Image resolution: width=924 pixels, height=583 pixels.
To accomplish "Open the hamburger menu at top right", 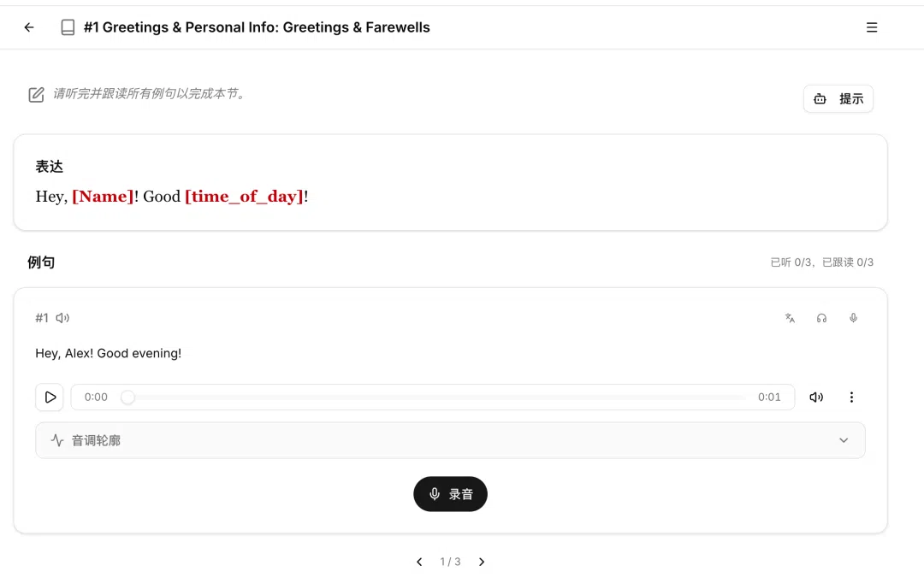I will tap(872, 27).
